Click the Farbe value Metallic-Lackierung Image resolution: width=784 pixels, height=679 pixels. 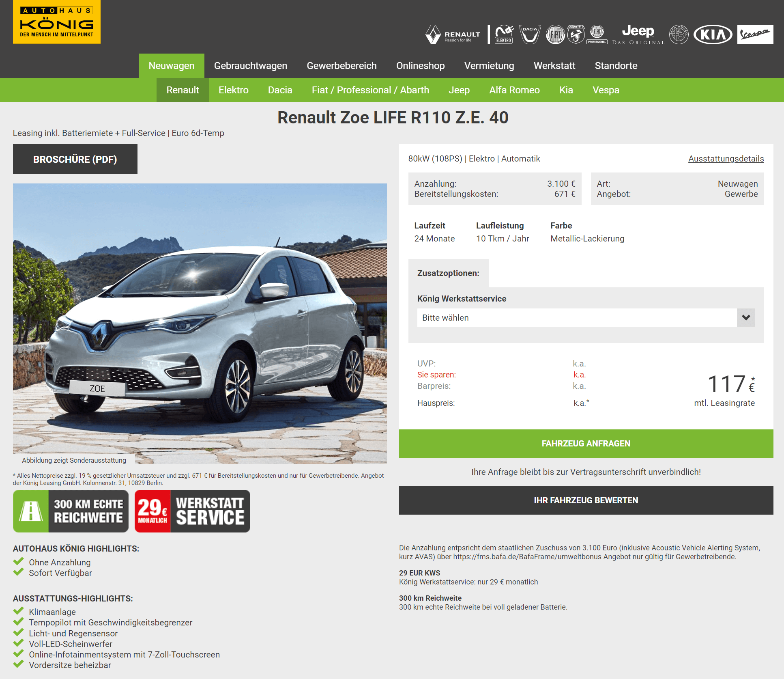pyautogui.click(x=587, y=239)
